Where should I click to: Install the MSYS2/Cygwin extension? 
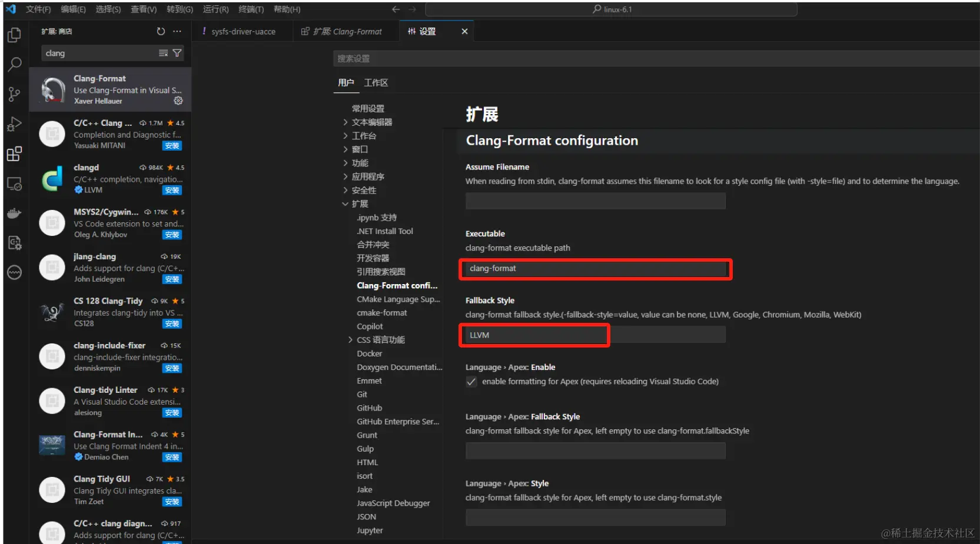pos(172,235)
